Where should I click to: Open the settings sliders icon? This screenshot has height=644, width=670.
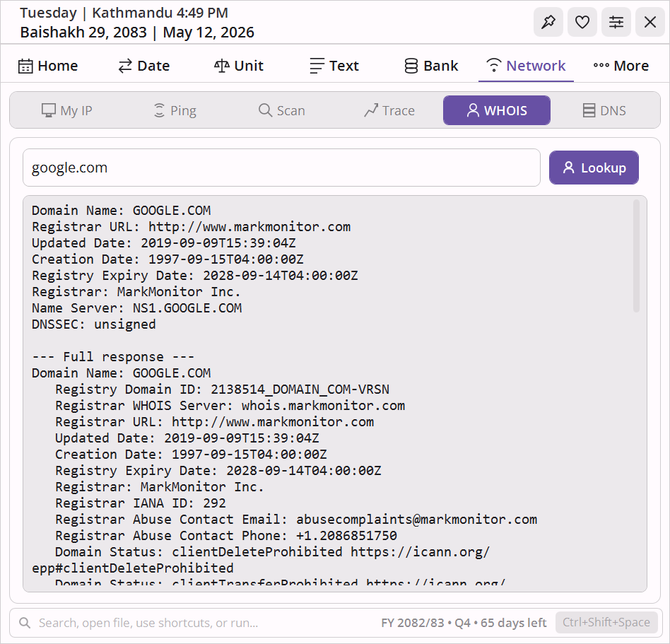coord(616,22)
